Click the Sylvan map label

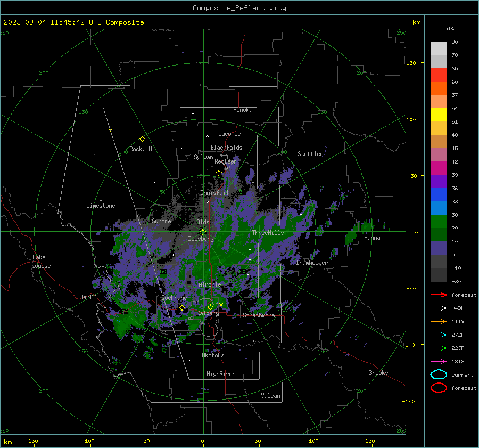coord(203,157)
